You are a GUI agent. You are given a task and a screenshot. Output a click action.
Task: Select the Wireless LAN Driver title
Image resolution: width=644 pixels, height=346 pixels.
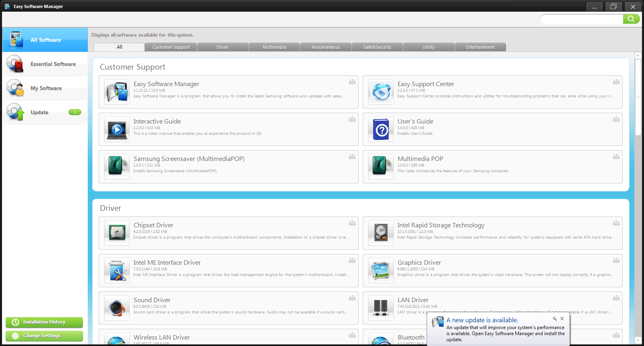[162, 338]
